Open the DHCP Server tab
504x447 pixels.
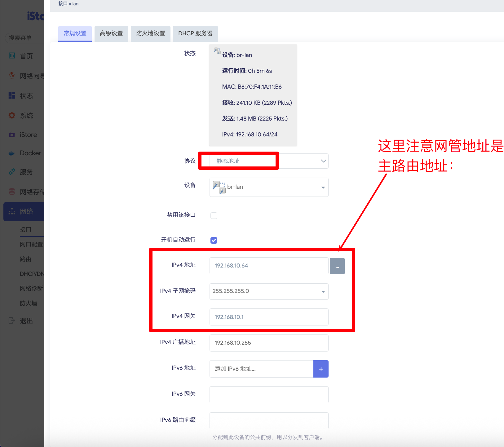pos(195,33)
